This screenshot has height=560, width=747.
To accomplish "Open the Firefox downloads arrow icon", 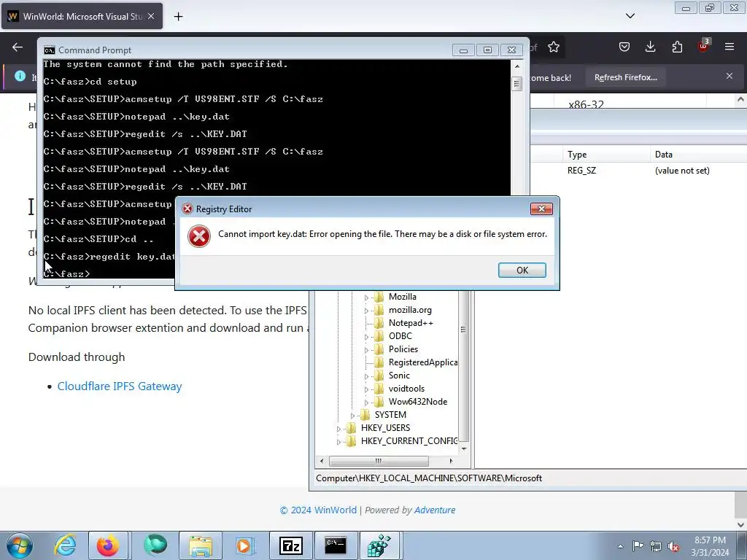I will point(650,47).
